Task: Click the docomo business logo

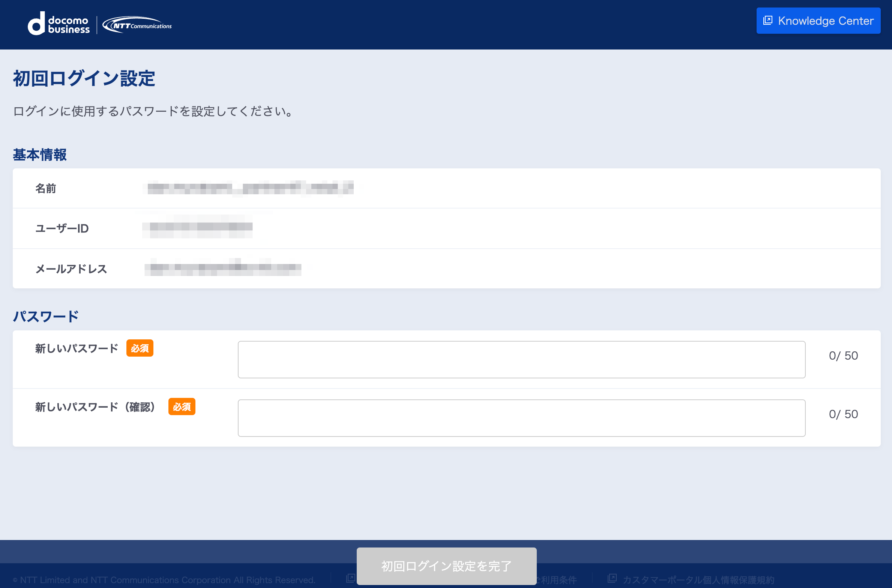Action: (x=59, y=24)
